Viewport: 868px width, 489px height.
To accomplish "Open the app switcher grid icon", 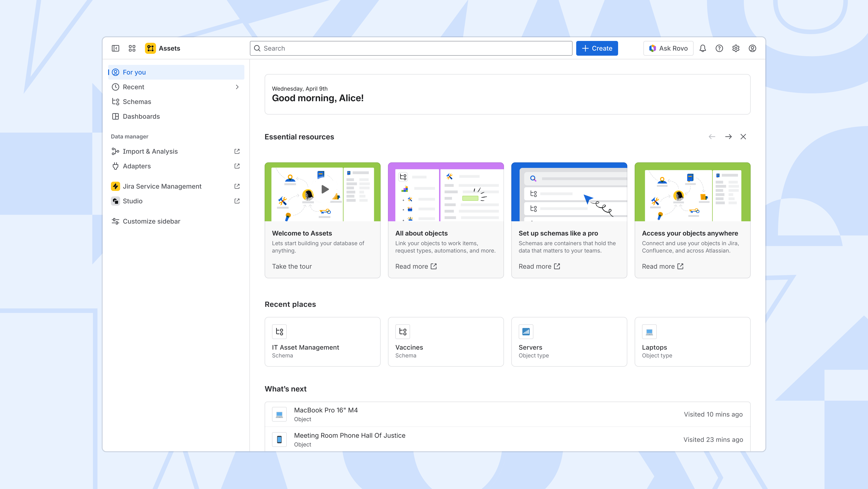I will click(132, 48).
